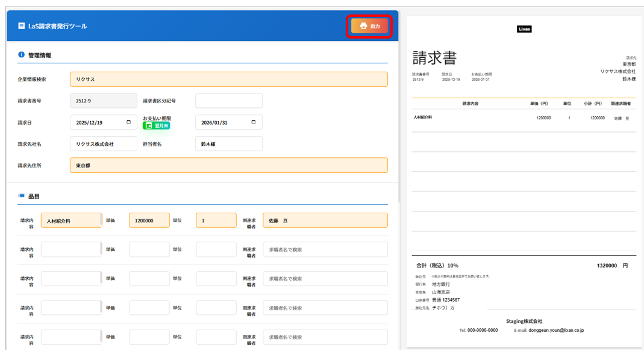
Task: Toggle the green 翌月末 payment term badge
Action: click(156, 126)
